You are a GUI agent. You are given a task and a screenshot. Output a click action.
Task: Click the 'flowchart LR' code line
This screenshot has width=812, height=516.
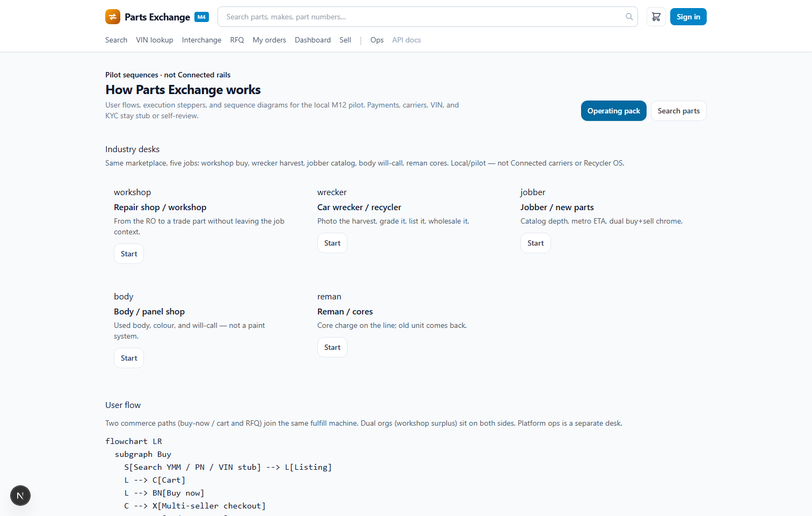(134, 441)
